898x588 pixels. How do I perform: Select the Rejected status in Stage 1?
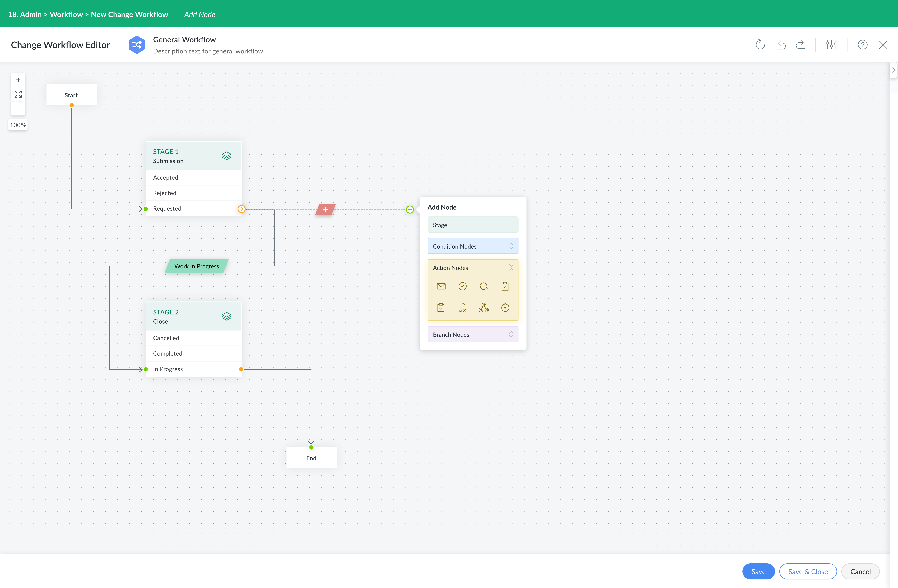tap(193, 193)
